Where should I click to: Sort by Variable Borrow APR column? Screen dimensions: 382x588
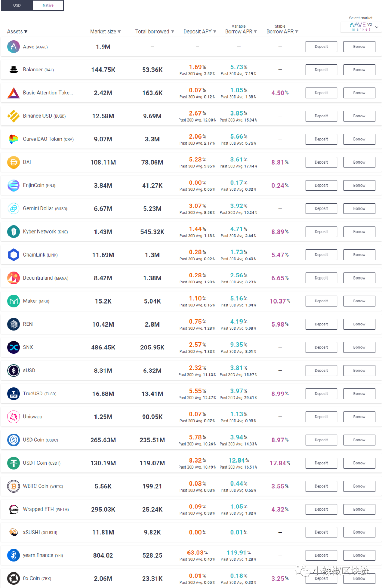[x=241, y=32]
